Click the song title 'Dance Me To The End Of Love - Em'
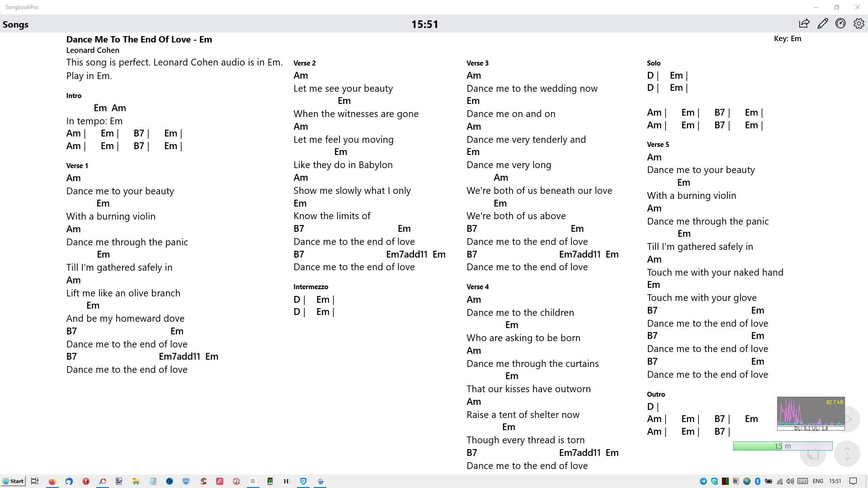This screenshot has width=868, height=488. coord(139,39)
